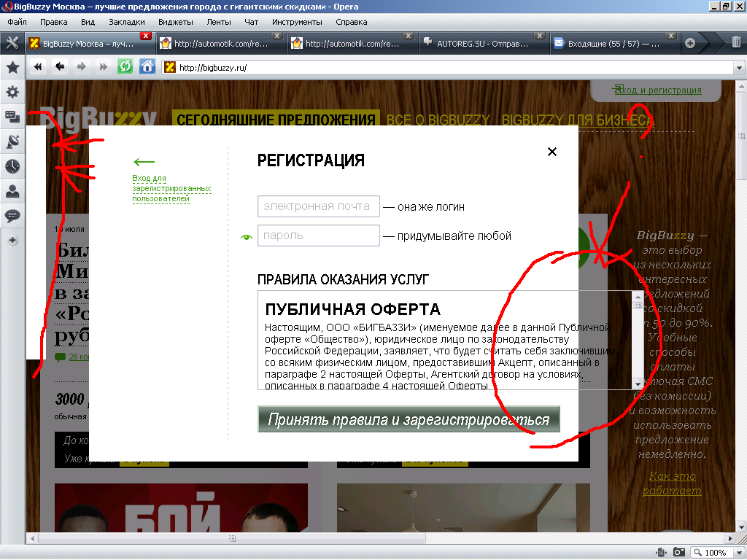Screen dimensions: 747x560
Task: Open the Unite computers panel in sidebar
Action: 12,117
